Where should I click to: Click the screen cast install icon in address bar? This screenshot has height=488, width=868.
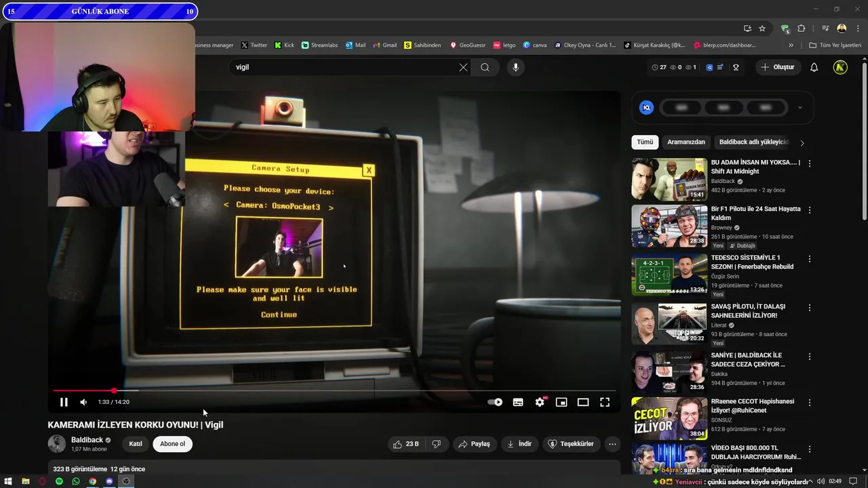747,28
